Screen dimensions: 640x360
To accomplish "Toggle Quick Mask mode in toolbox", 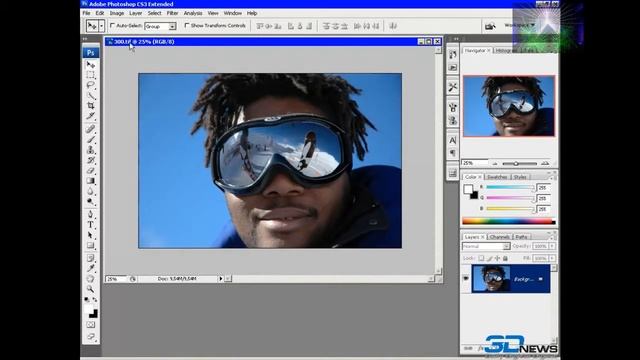I will pos(91,325).
